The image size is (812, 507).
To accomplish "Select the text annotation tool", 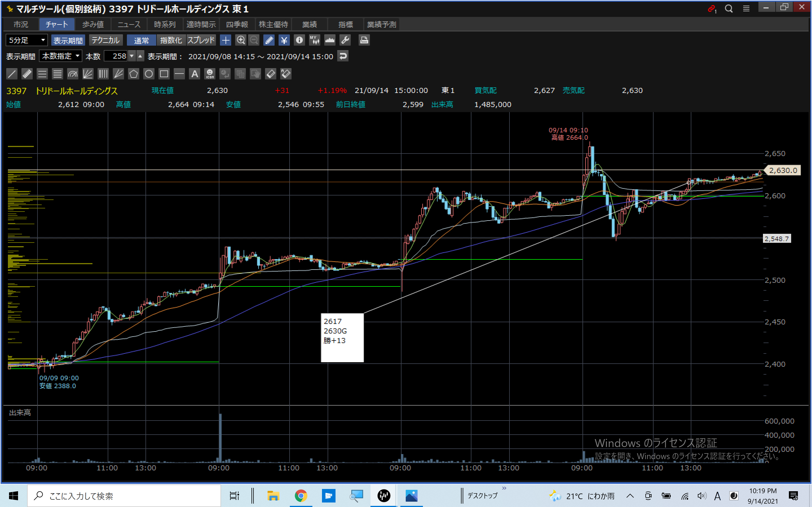I will [x=195, y=74].
